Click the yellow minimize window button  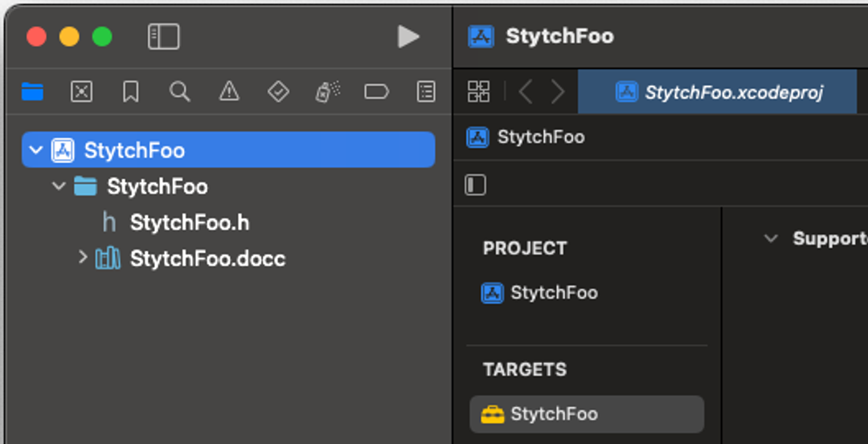(69, 37)
